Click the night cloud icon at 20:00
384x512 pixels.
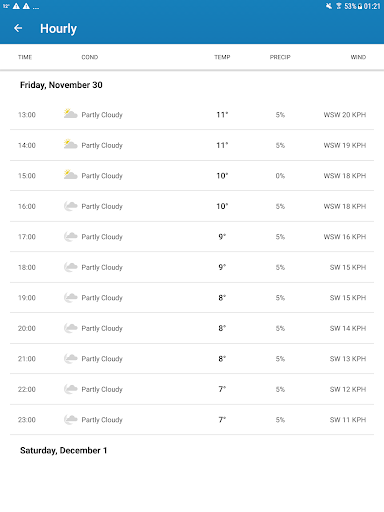[70, 328]
